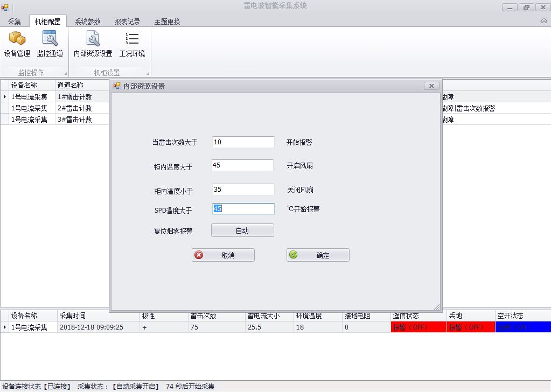This screenshot has height=392, width=551.
Task: Open 监控通道 monitoring channel tool
Action: tap(50, 44)
